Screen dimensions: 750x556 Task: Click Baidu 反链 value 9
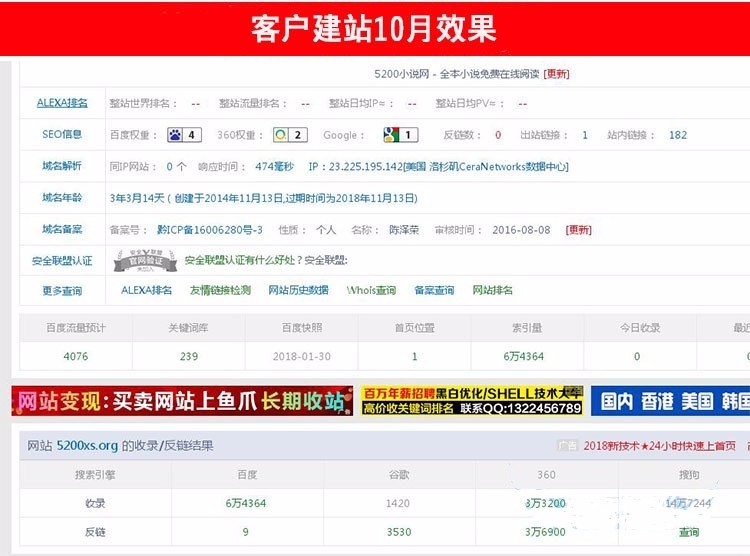245,532
